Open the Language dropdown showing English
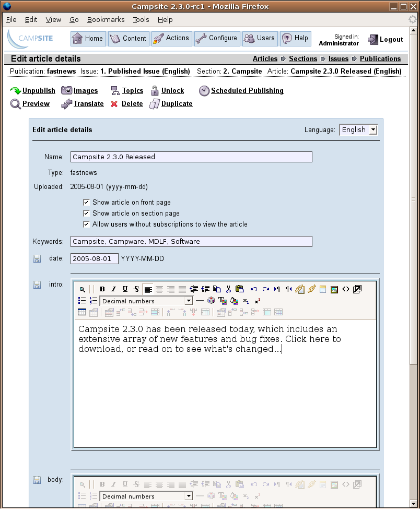Viewport: 420px width, 509px height. pos(358,130)
